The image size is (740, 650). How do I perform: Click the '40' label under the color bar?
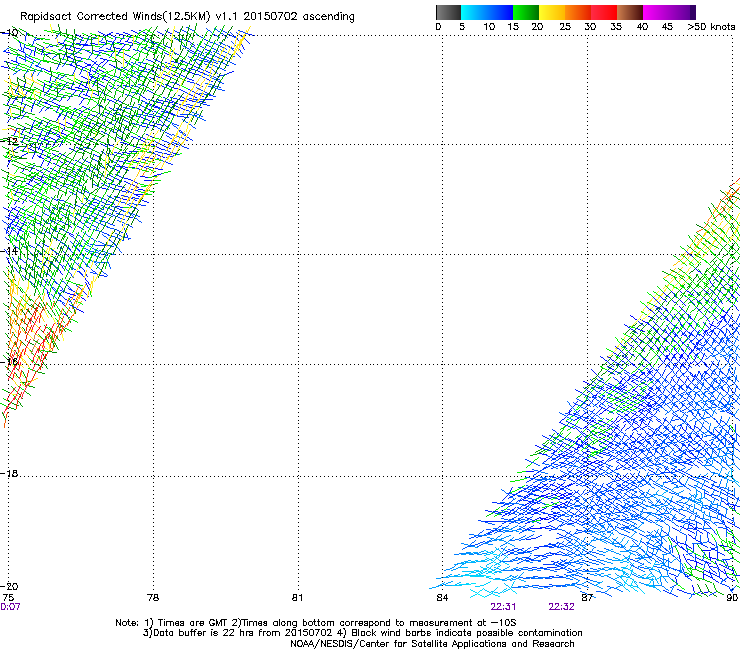pyautogui.click(x=642, y=26)
